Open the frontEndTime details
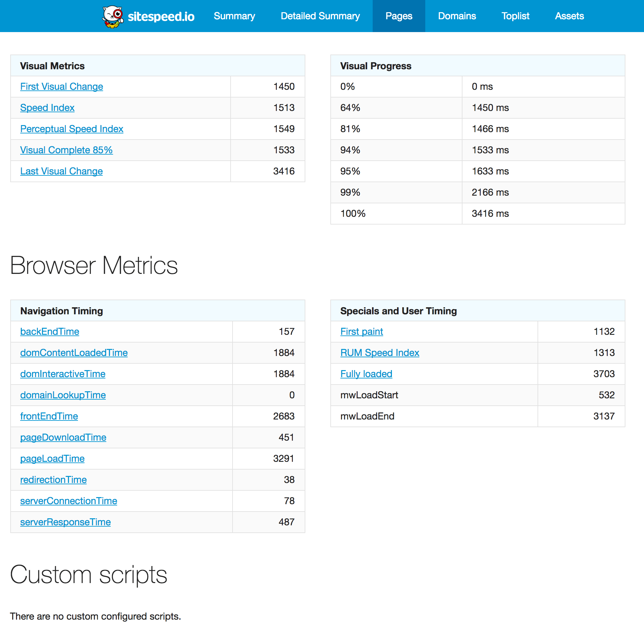The image size is (644, 644). click(48, 416)
